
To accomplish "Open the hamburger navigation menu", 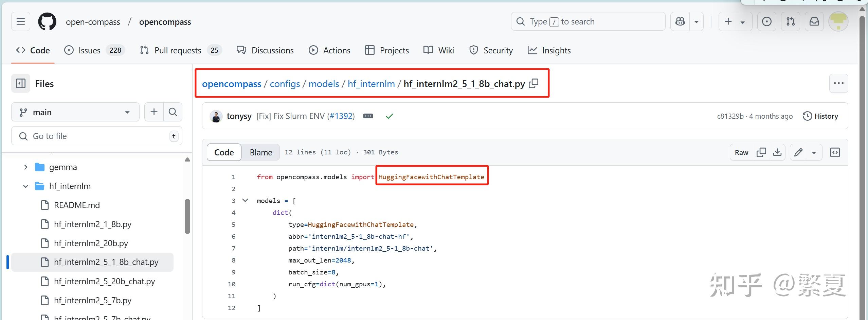I will pyautogui.click(x=21, y=22).
